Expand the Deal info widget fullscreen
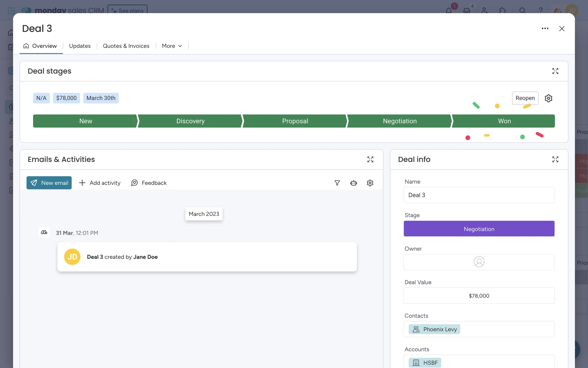This screenshot has height=368, width=588. (555, 159)
